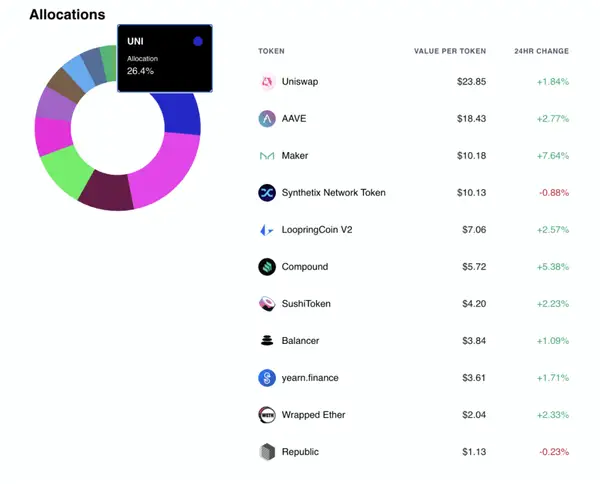Select the bright green donut segment
Viewport: 600px width, 484px height.
click(67, 170)
